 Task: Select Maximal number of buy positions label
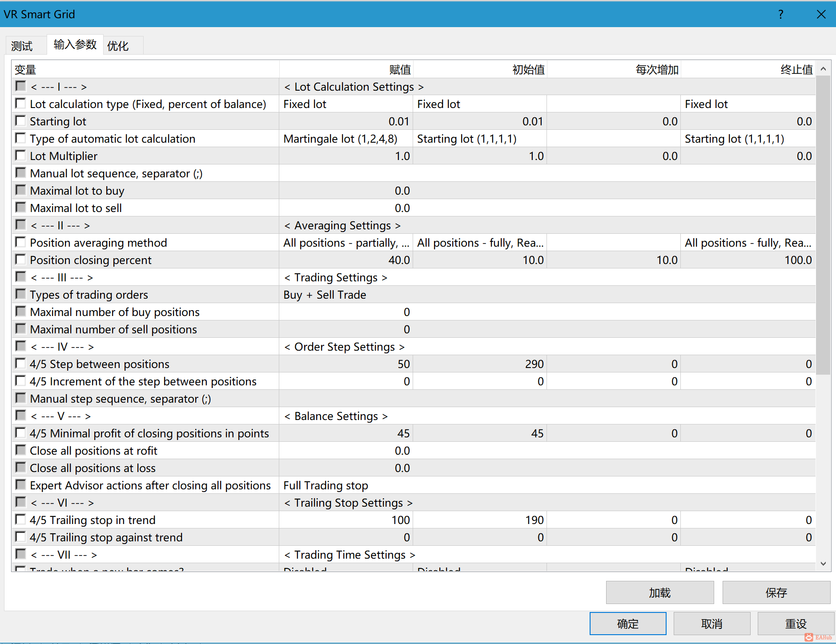(x=115, y=312)
